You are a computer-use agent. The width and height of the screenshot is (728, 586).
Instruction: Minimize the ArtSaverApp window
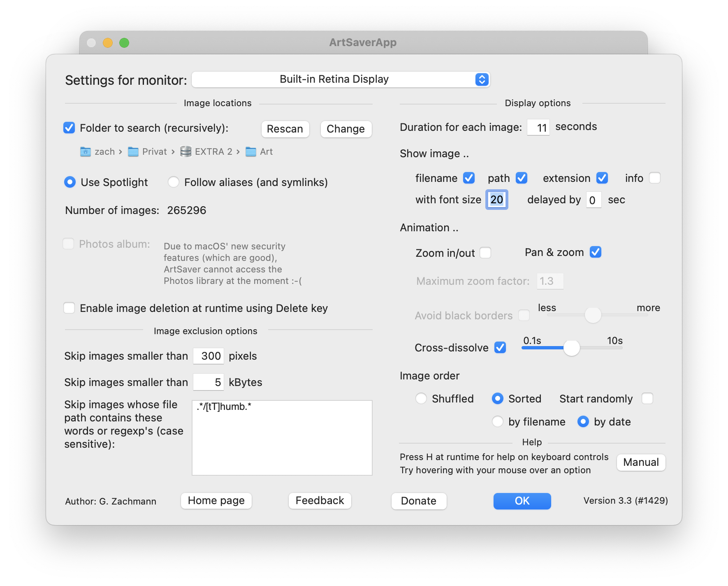[x=108, y=43]
